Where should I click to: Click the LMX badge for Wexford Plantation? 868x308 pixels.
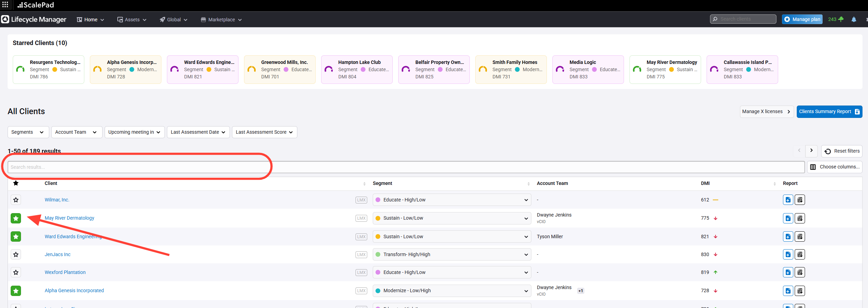click(x=361, y=273)
